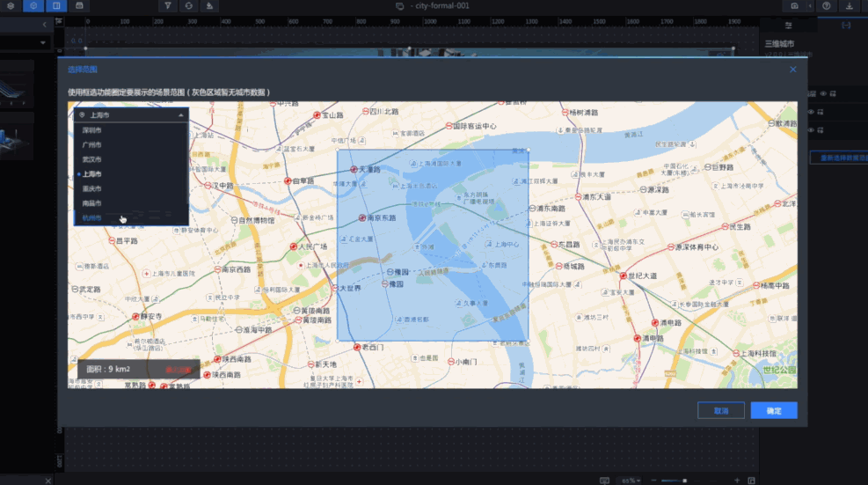Zoom in with the plus icon in bottom bar
The image size is (868, 485).
(x=737, y=481)
